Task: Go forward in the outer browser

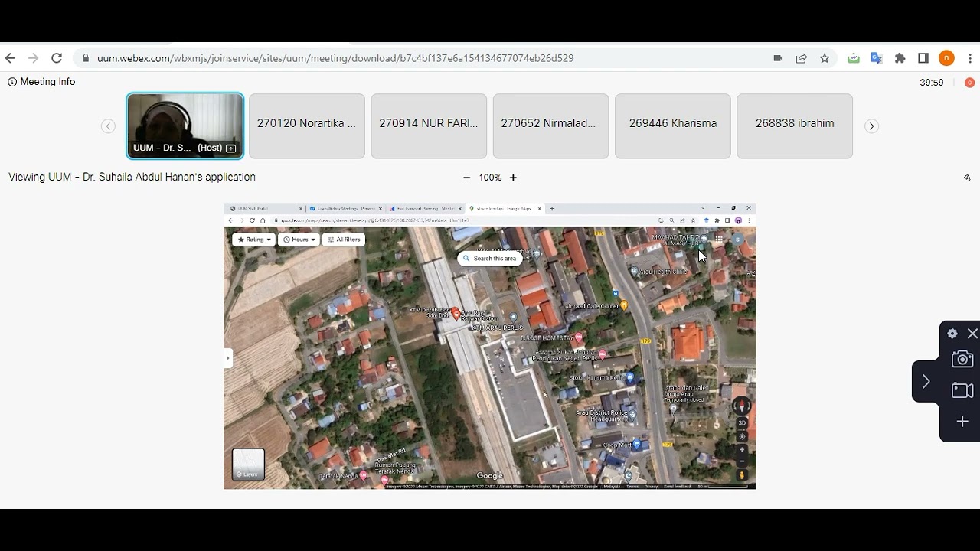Action: click(33, 58)
